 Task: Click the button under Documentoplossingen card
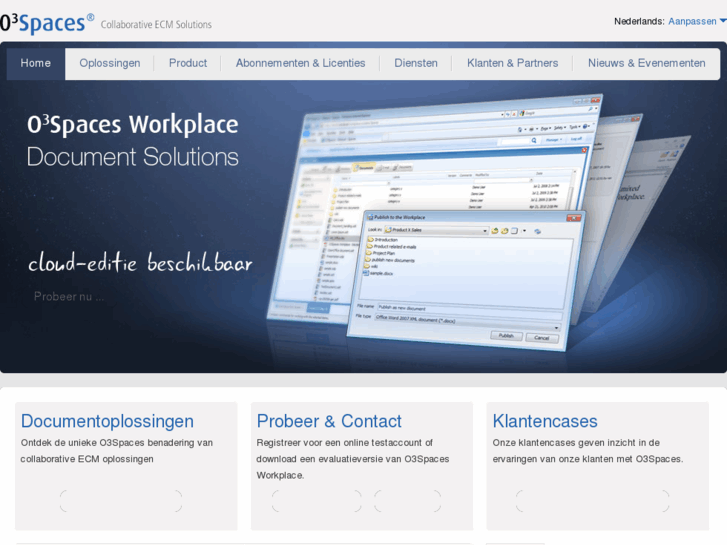tap(121, 501)
